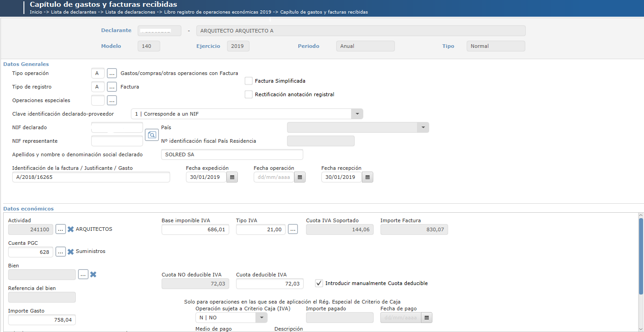Uncheck Introducir manualmente Cuota deducible
The image size is (644, 332).
pyautogui.click(x=319, y=283)
